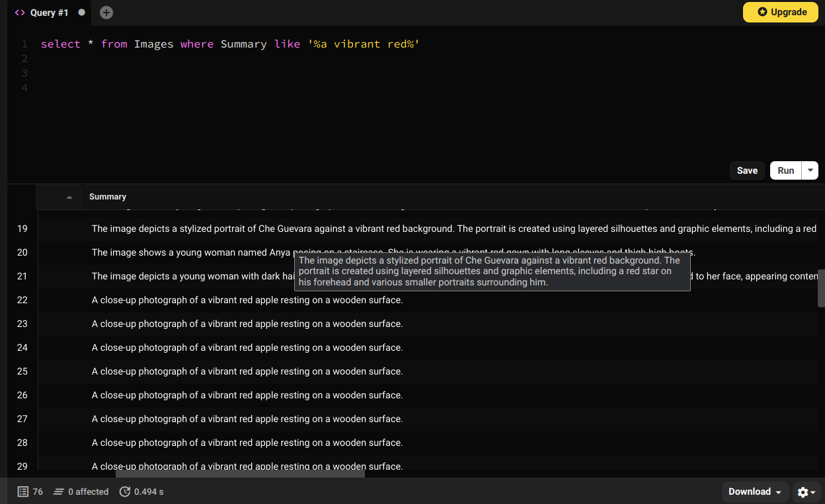This screenshot has height=504, width=825.
Task: Click the star icon on the Upgrade button
Action: tap(762, 12)
